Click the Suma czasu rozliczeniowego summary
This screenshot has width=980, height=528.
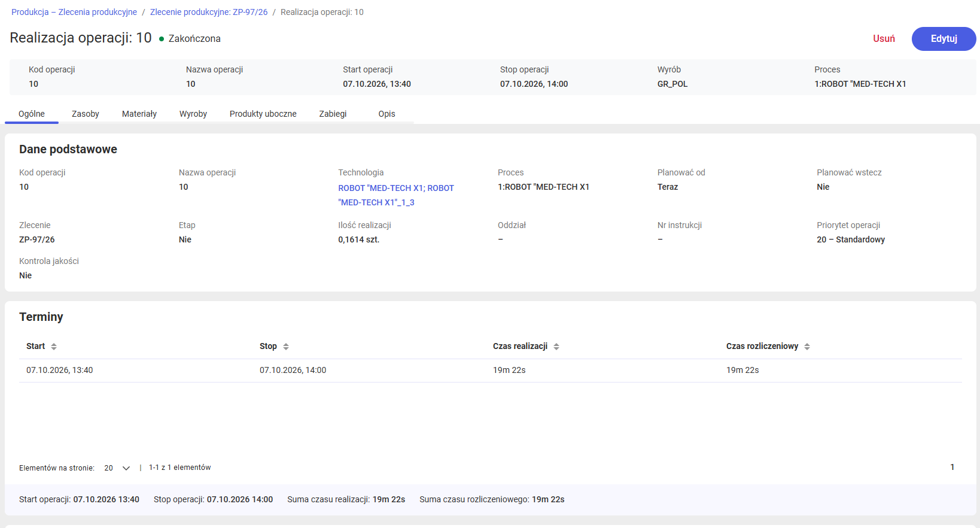[x=492, y=499]
